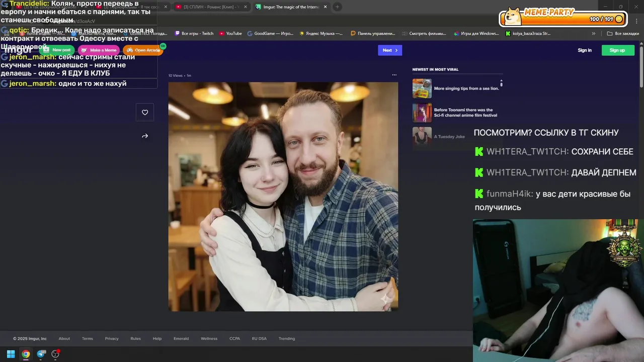The width and height of the screenshot is (644, 362).
Task: Open the CCPA footer link
Action: [x=235, y=339]
